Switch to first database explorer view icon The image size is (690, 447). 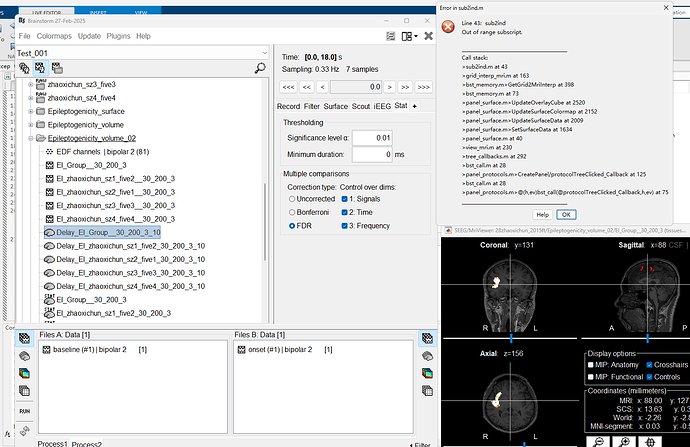[x=24, y=68]
